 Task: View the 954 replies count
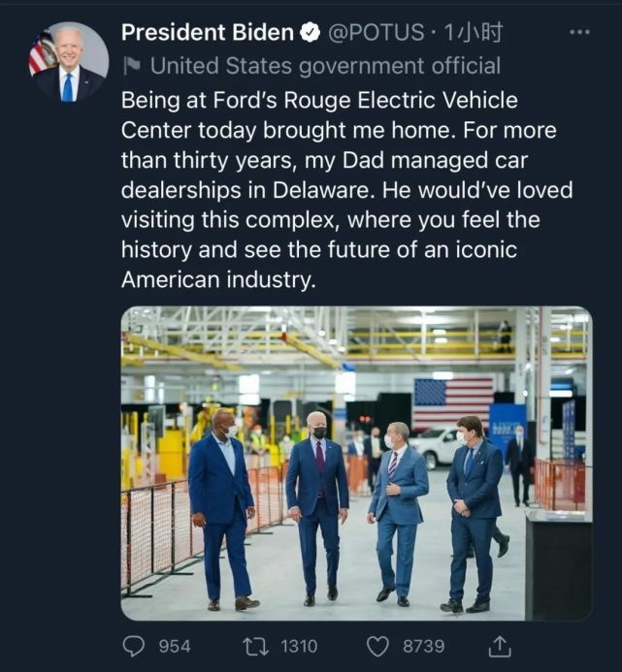tap(175, 646)
